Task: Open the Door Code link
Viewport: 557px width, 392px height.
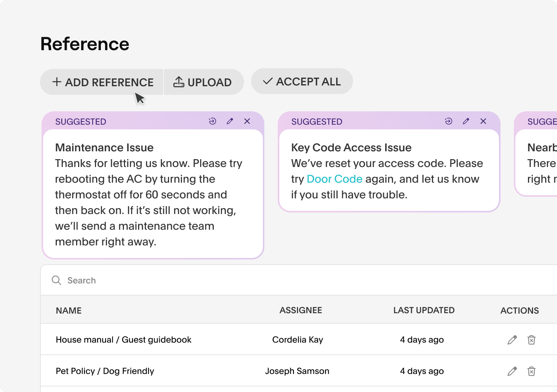Action: (334, 179)
